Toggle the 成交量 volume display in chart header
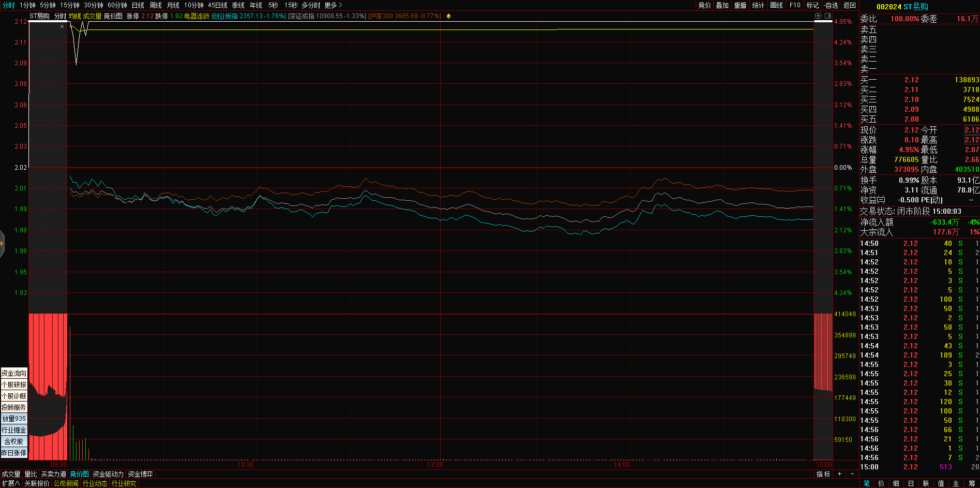The width and height of the screenshot is (980, 488). coord(92,16)
